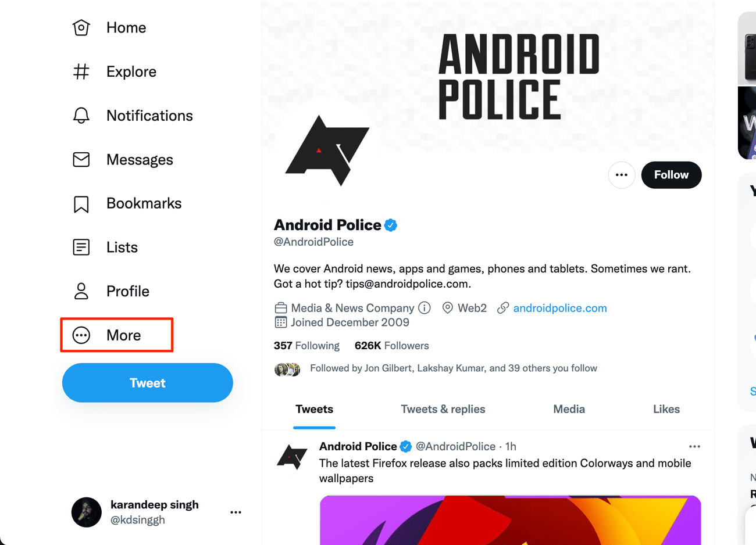Open the Home icon in sidebar
The width and height of the screenshot is (756, 545).
(x=81, y=28)
